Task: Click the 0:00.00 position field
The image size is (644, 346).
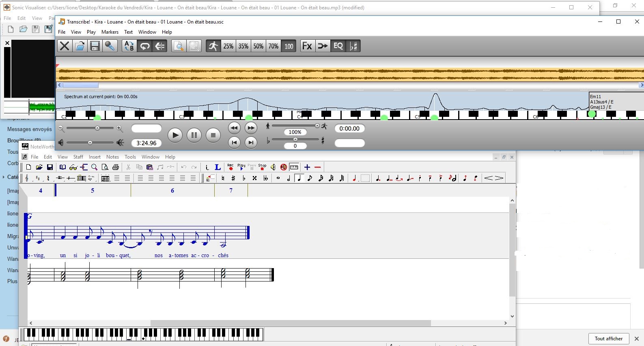Action: [349, 129]
